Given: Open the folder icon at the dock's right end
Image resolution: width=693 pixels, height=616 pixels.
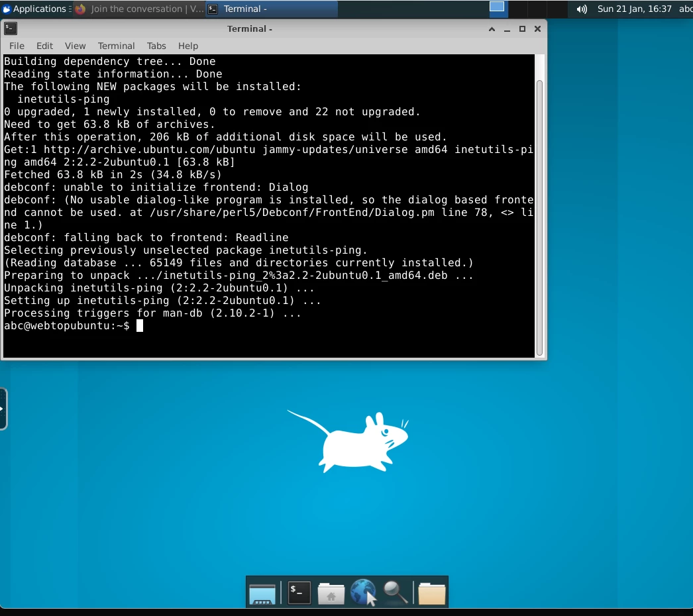Looking at the screenshot, I should [x=432, y=593].
